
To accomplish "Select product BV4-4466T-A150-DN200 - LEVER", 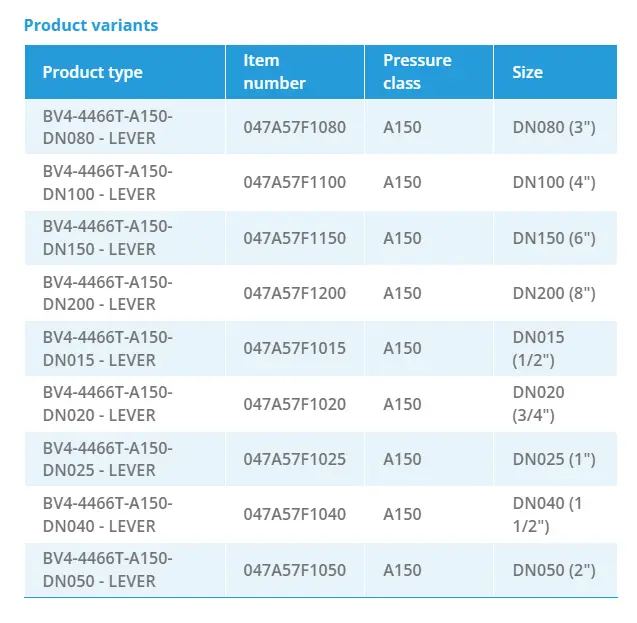I will pos(107,293).
